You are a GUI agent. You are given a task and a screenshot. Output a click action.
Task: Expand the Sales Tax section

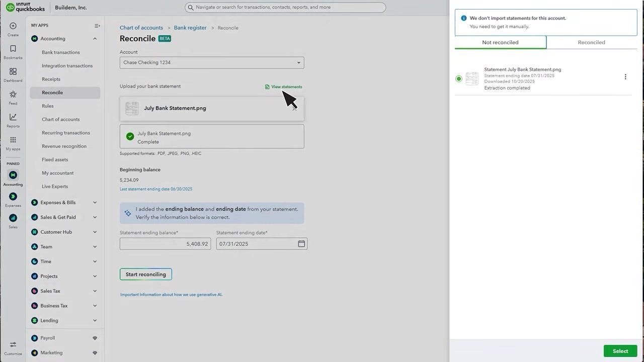click(95, 291)
